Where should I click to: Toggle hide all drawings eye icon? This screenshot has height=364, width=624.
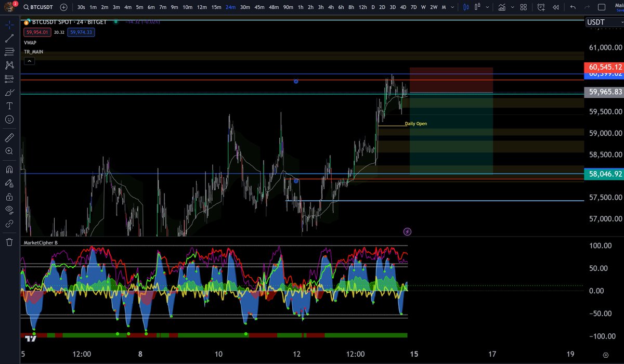pos(9,210)
